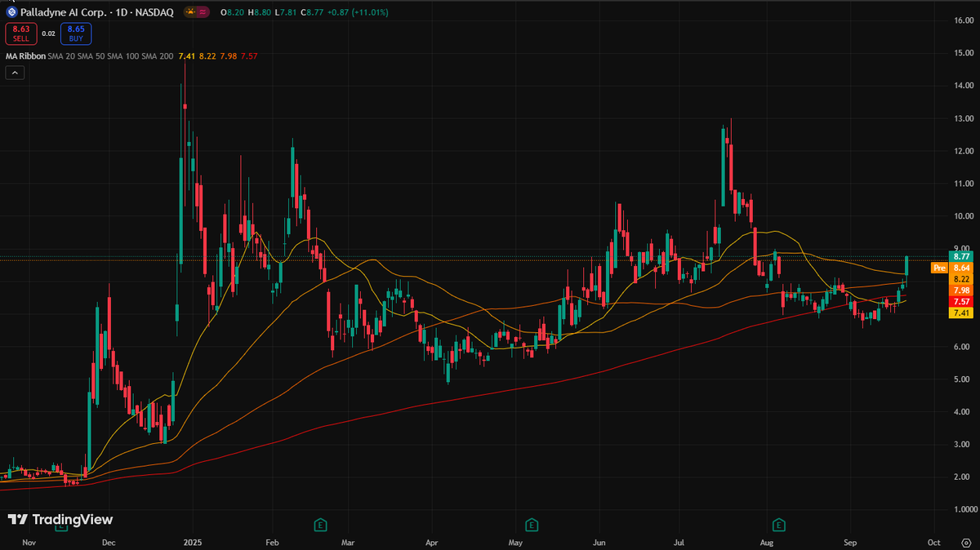Click the pink wavy-lines status icon

tap(205, 12)
